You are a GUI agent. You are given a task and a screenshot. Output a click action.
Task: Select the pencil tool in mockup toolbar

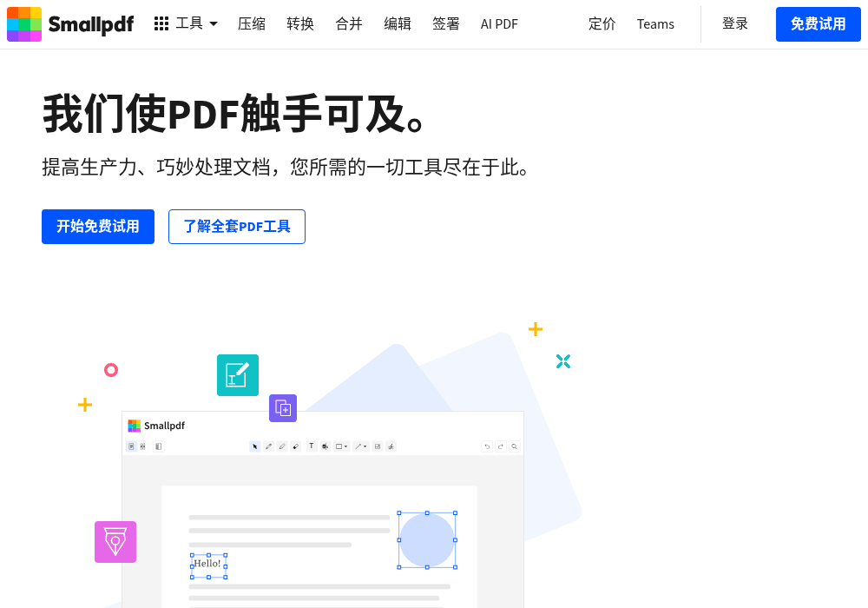[268, 446]
